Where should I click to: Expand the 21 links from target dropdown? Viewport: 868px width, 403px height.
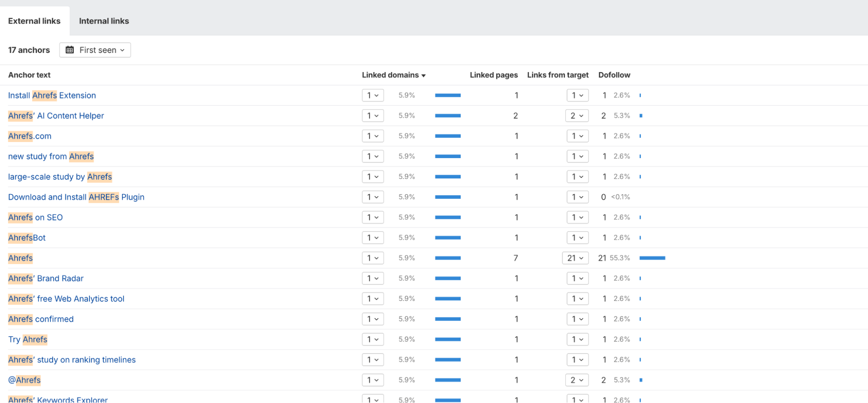coord(575,258)
